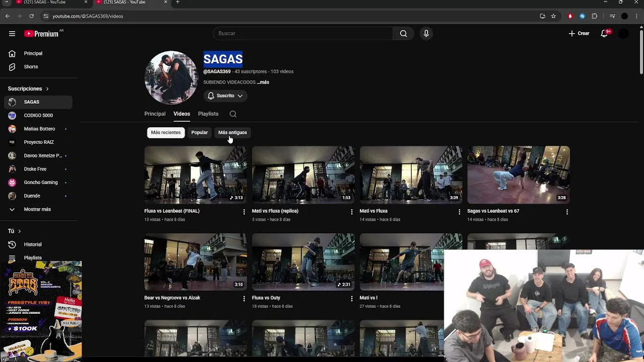Screen dimensions: 644x362
Task: Click the site info icon in address bar
Action: 46,16
